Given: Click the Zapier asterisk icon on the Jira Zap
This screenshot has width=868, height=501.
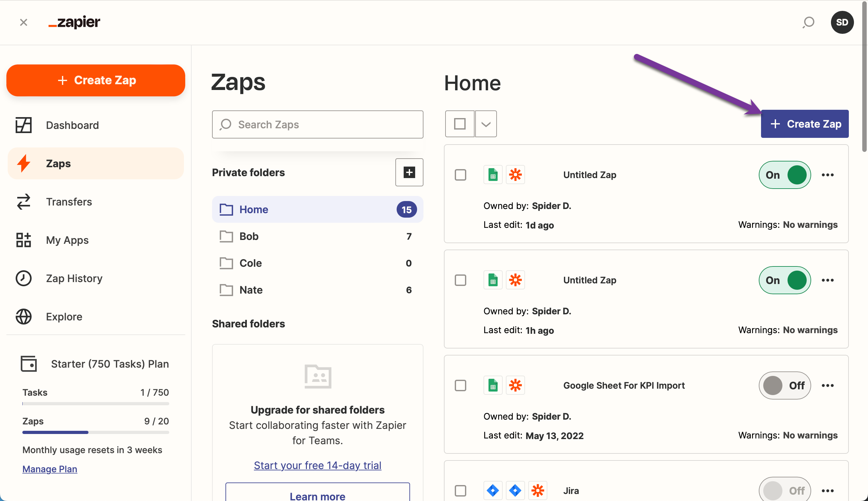Looking at the screenshot, I should click(x=537, y=491).
